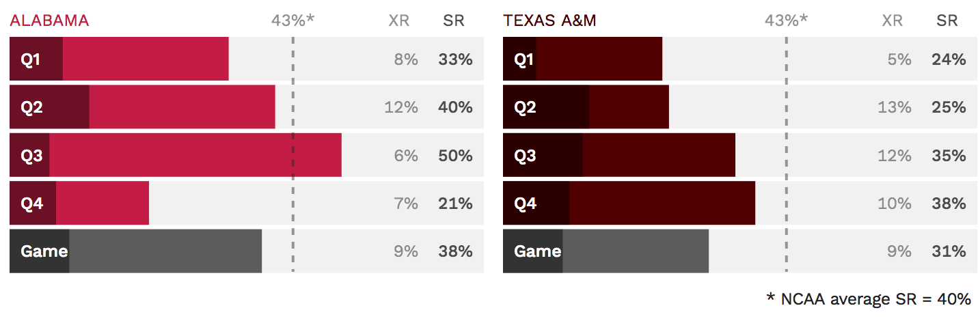Click the ALABAMA team heading
980x321 pixels.
click(x=49, y=20)
